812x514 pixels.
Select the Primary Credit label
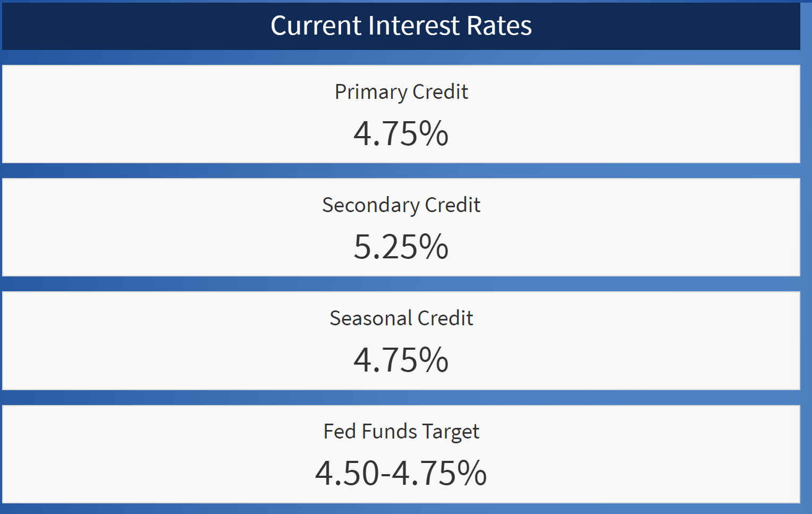tap(401, 92)
